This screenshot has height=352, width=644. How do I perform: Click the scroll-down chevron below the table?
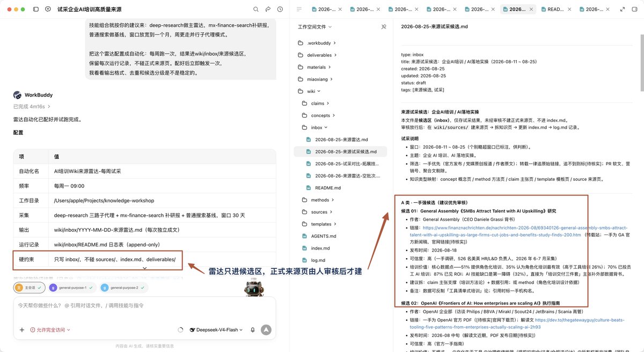point(145,268)
